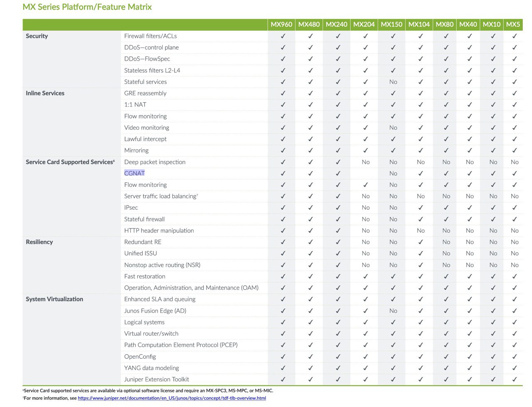Click the MX150 column header
The height and width of the screenshot is (407, 532).
click(x=392, y=25)
